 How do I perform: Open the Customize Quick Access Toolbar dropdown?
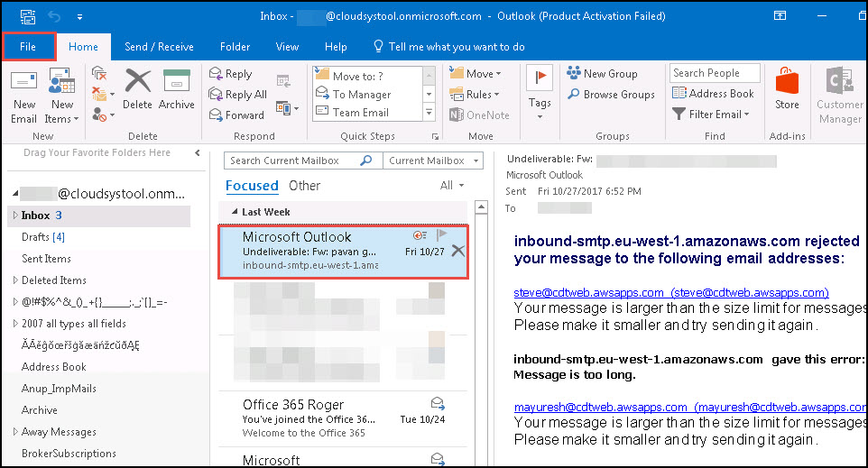(x=79, y=17)
